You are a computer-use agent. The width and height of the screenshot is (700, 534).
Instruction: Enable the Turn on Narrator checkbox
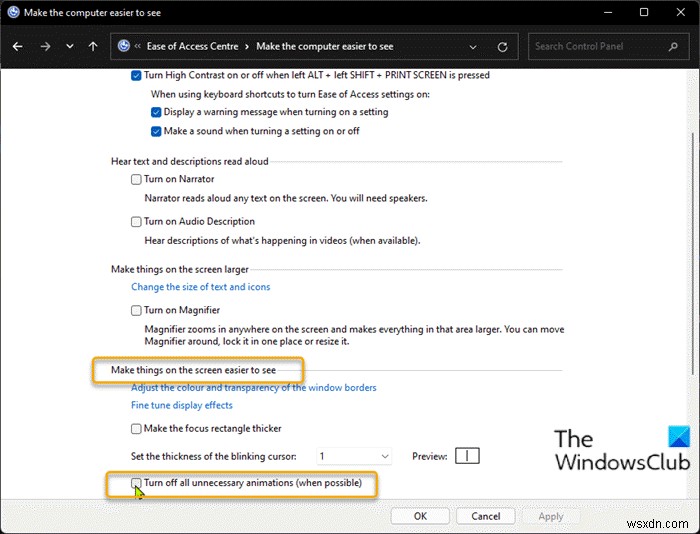point(136,179)
